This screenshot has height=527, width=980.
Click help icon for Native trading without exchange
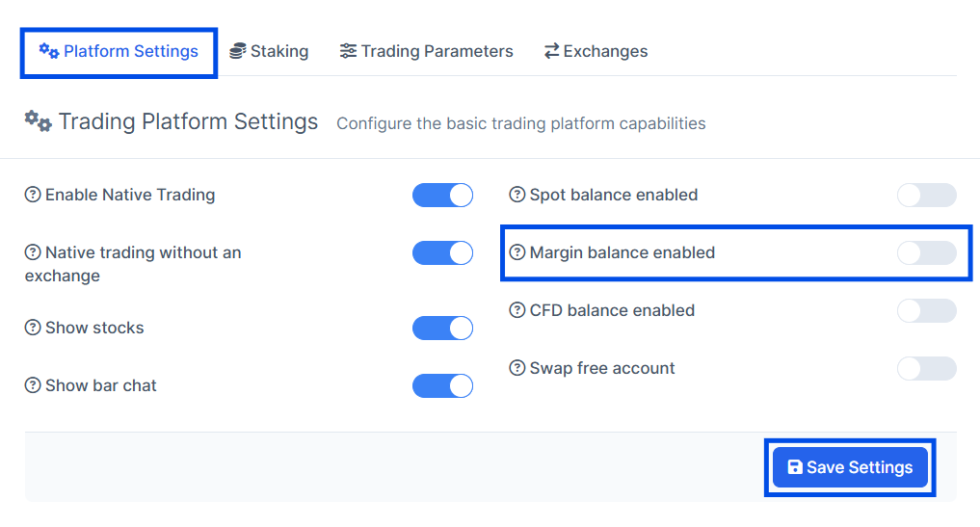click(x=33, y=252)
